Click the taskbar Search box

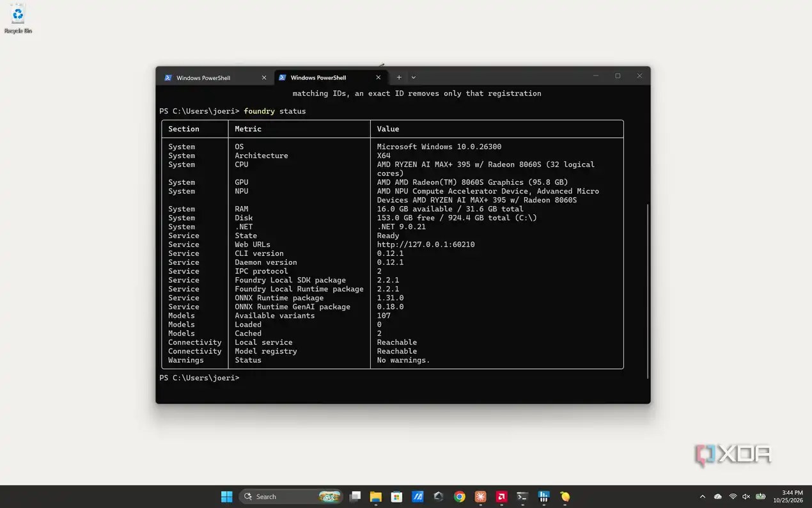pos(291,496)
